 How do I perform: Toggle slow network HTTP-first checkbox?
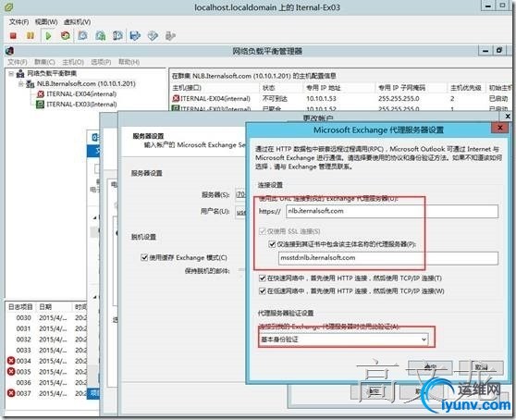263,291
